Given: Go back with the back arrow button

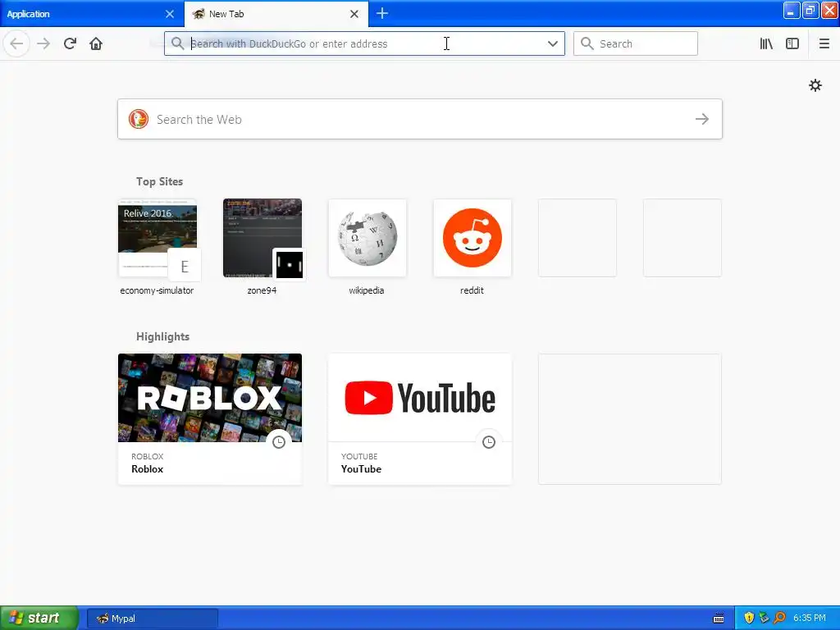Looking at the screenshot, I should (16, 43).
